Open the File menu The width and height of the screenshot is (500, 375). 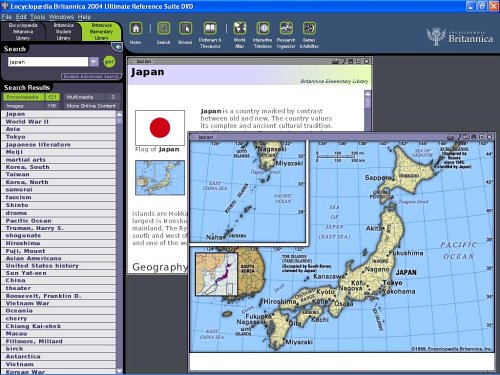click(6, 17)
